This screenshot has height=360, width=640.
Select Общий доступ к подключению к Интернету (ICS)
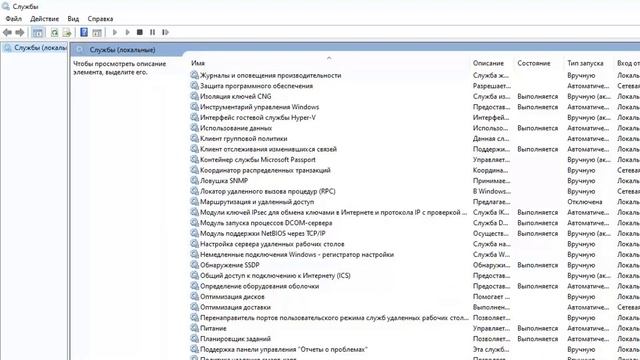coord(275,276)
